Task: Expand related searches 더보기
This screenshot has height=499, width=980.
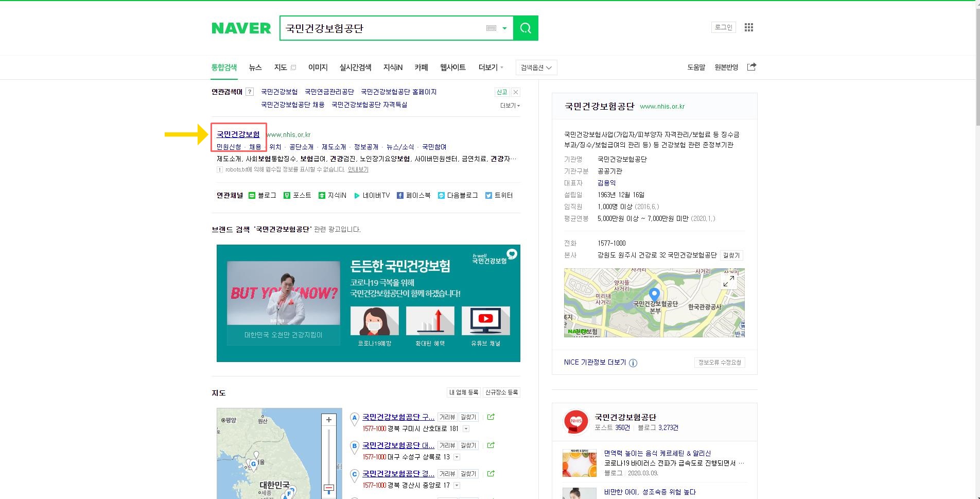Action: [510, 105]
